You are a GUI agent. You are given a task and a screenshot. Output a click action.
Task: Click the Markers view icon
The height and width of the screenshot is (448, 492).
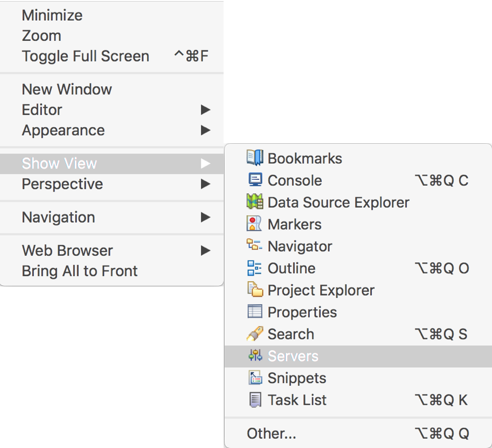click(254, 224)
